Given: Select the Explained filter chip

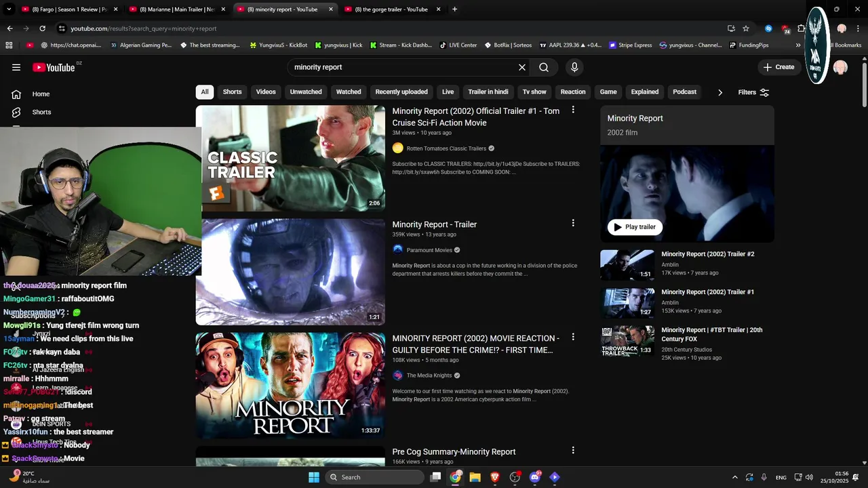Looking at the screenshot, I should tap(645, 92).
